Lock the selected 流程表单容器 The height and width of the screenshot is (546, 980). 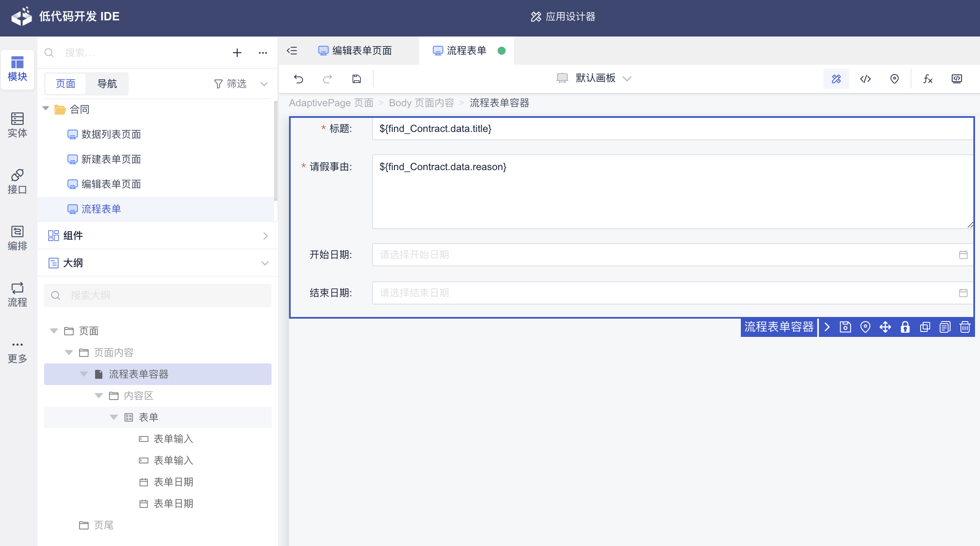click(905, 327)
